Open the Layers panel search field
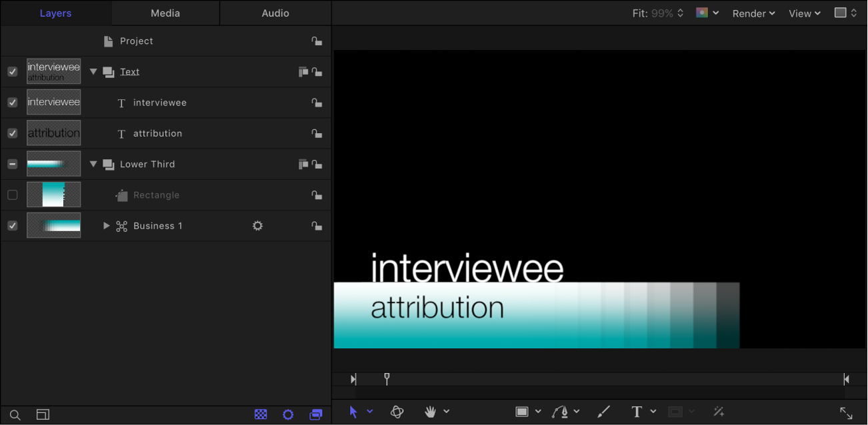The image size is (868, 425). pyautogui.click(x=15, y=414)
